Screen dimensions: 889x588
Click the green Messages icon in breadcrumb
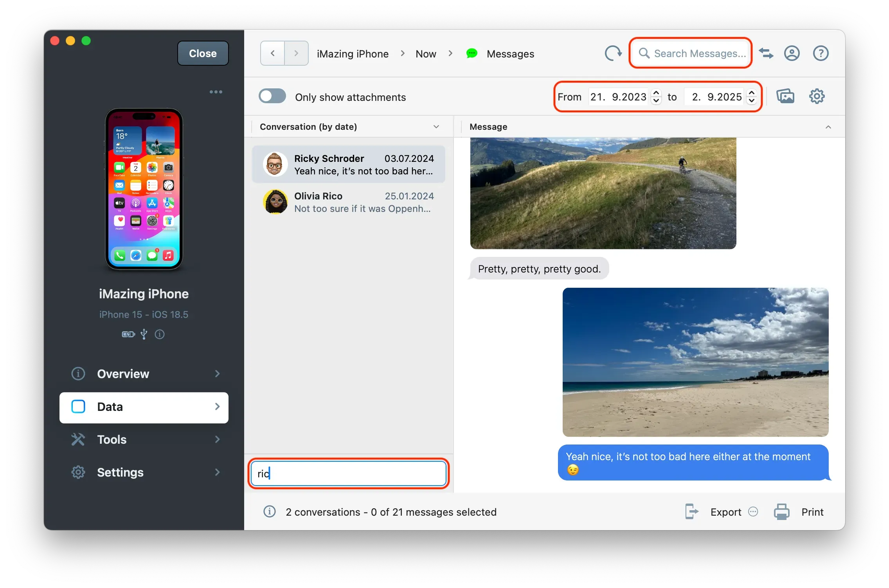tap(471, 54)
